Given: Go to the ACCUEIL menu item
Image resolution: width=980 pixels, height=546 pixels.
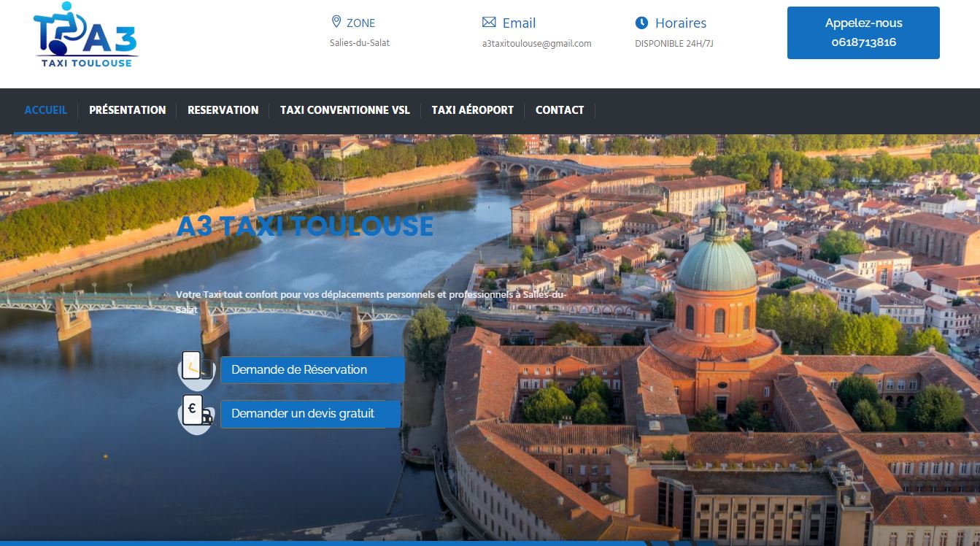Looking at the screenshot, I should pyautogui.click(x=45, y=110).
